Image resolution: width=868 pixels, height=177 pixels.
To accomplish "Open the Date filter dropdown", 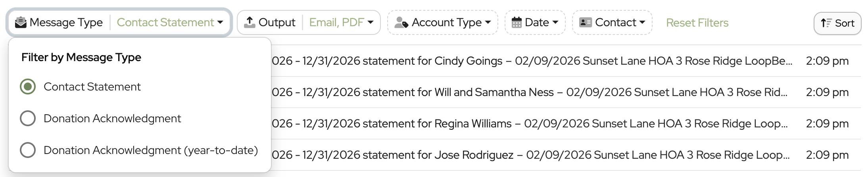I will pos(555,23).
